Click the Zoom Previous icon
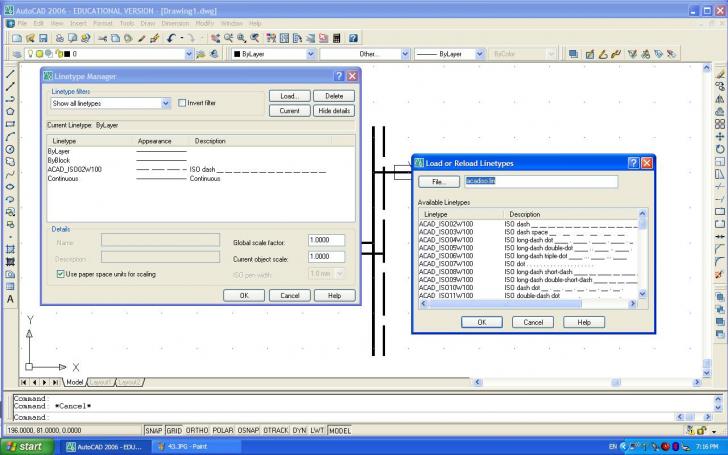 pyautogui.click(x=254, y=38)
